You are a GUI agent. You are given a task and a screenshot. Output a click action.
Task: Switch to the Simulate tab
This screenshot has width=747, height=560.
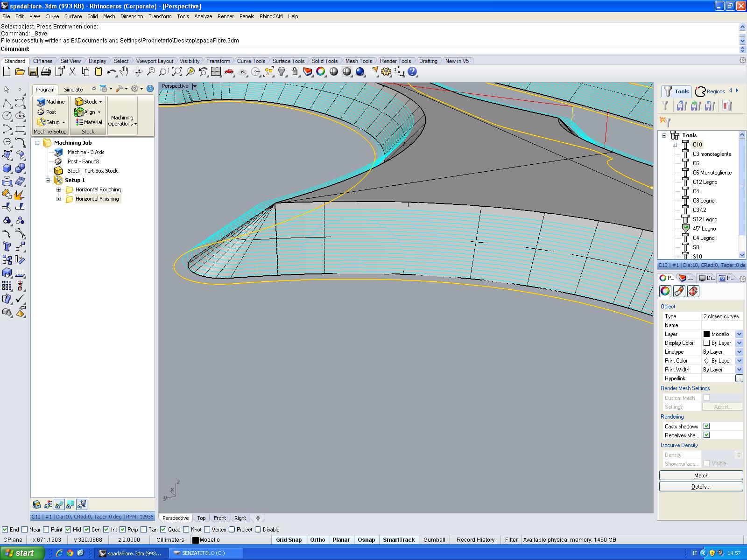coord(73,90)
